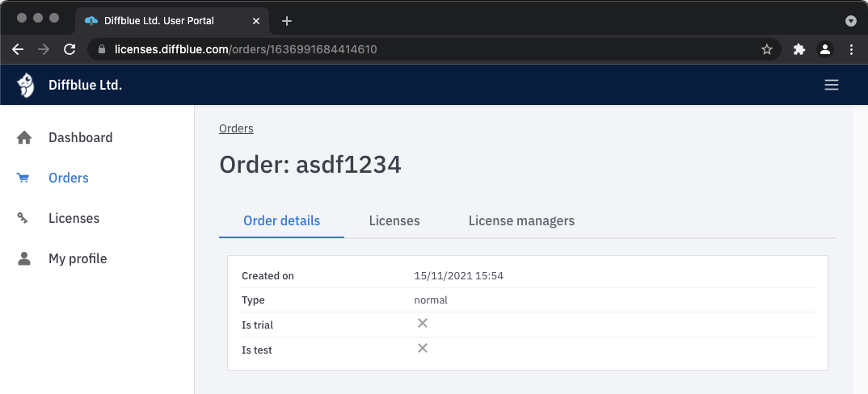Go back using the browser back arrow
The height and width of the screenshot is (394, 868).
click(18, 49)
